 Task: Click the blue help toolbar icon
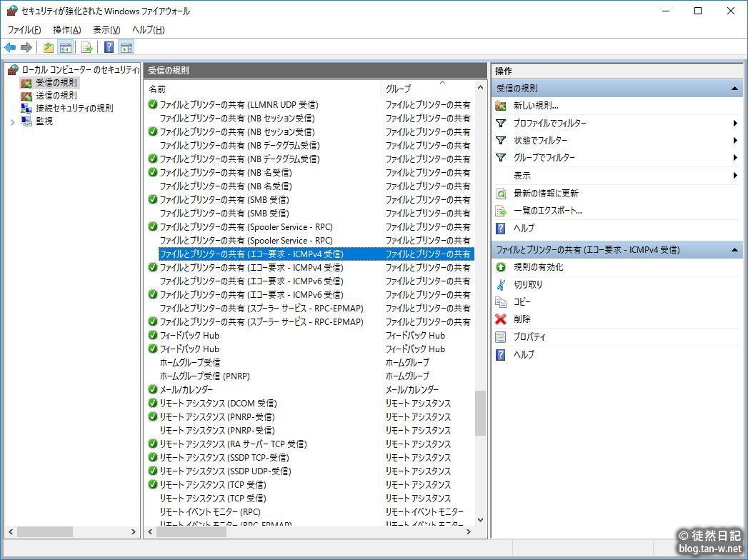[x=109, y=48]
